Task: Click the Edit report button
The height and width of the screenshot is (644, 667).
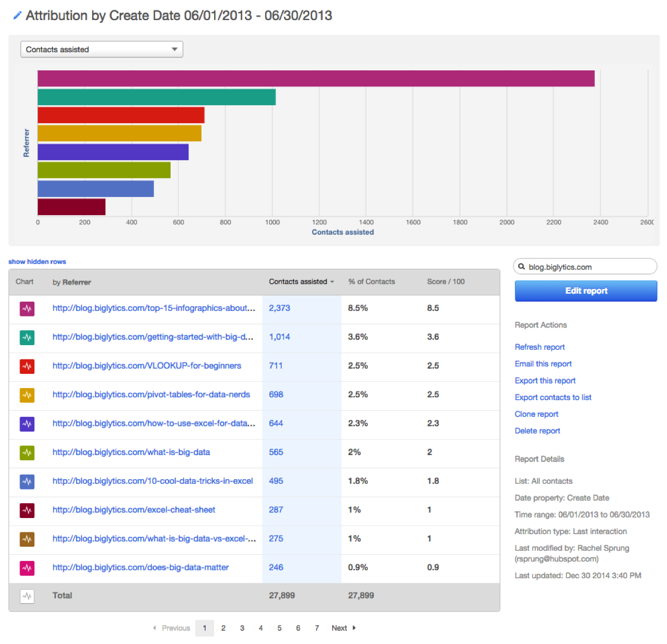Action: 586,291
